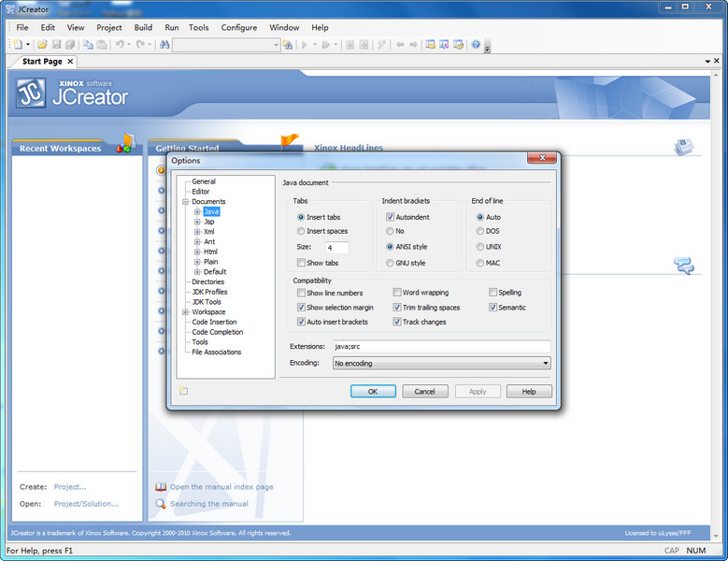
Task: Click the Compile file toolbar icon
Action: pyautogui.click(x=350, y=45)
